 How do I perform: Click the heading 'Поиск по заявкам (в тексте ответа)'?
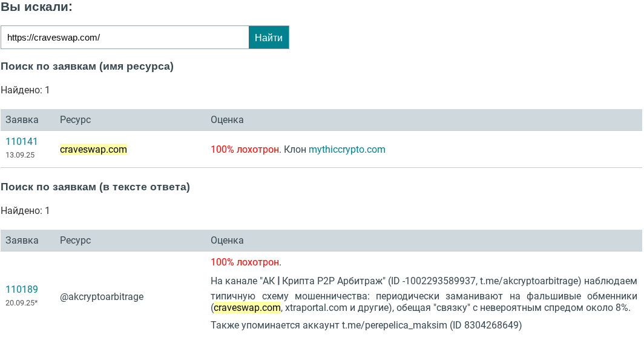(x=95, y=187)
